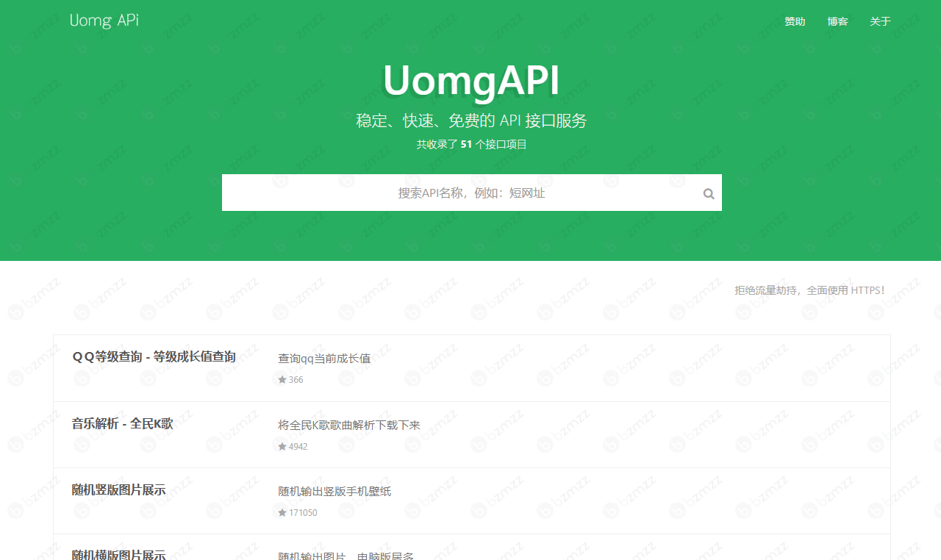
Task: Click description 随机输出竖版手机壁纸
Action: tap(334, 491)
